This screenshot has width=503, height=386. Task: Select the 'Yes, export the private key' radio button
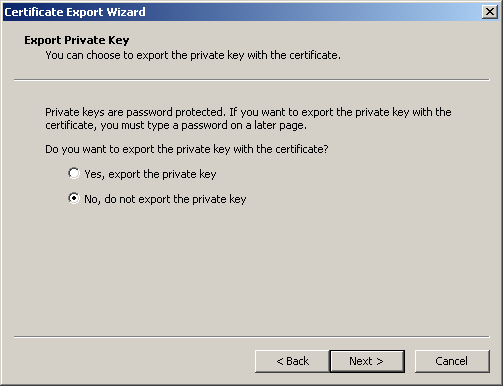click(x=74, y=173)
